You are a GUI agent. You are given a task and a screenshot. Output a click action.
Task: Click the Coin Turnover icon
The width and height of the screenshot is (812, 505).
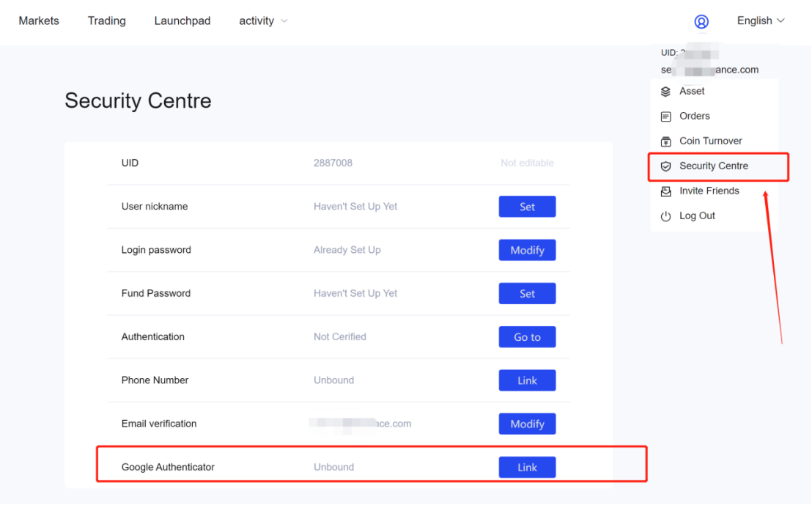point(665,141)
